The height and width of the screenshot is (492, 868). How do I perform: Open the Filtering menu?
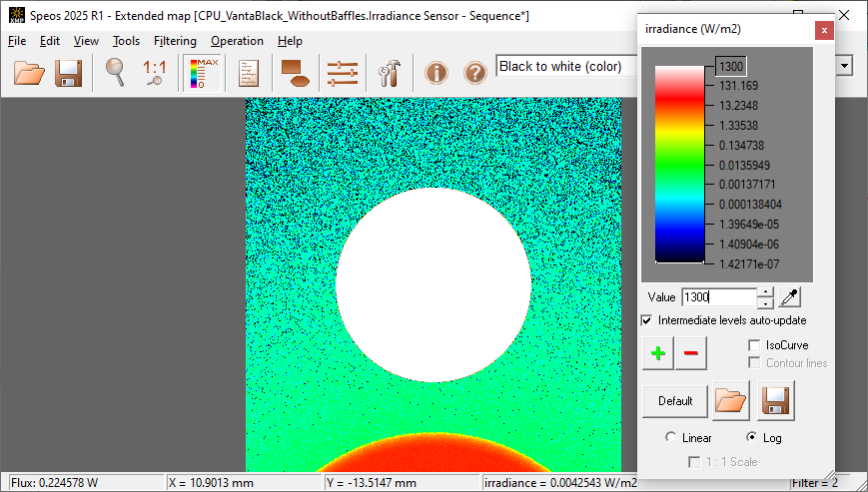(x=175, y=41)
